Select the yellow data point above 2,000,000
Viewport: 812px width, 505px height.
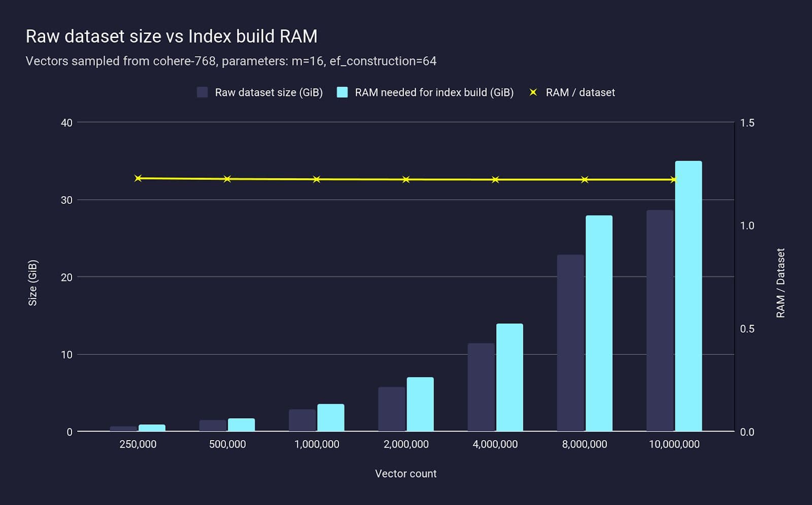[x=406, y=179]
